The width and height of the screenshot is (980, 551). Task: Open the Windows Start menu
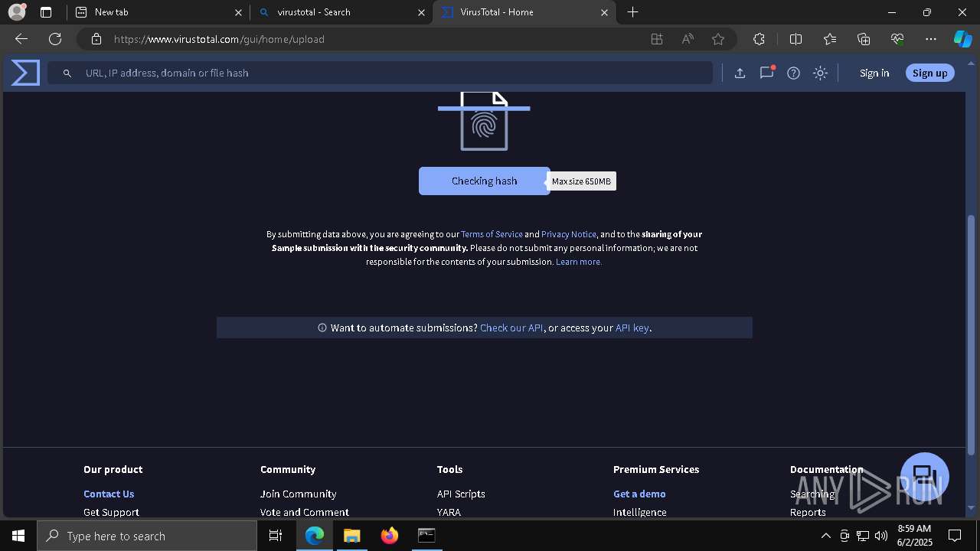point(18,536)
